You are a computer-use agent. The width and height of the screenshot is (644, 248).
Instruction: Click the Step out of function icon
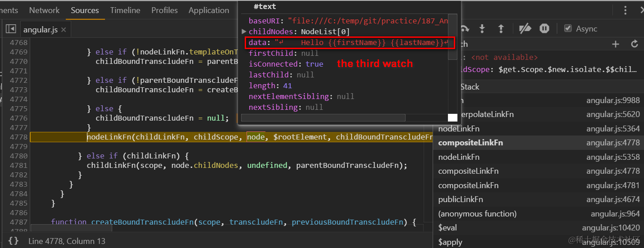(500, 29)
